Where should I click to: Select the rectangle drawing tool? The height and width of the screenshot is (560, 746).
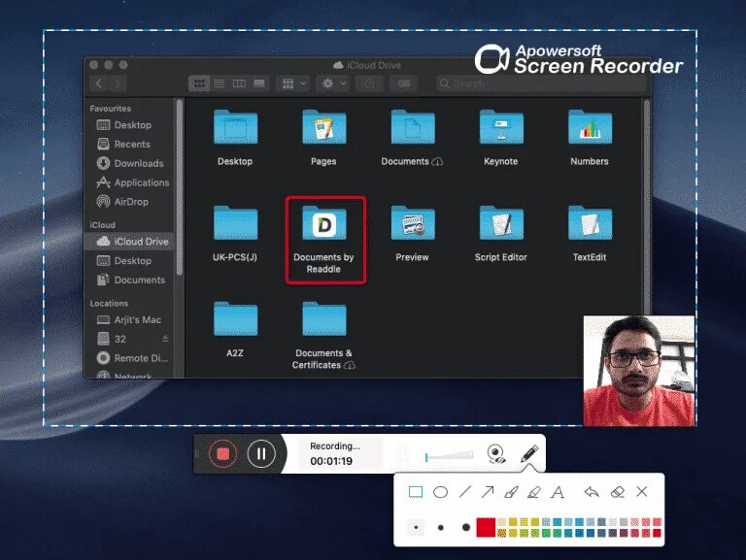point(416,491)
